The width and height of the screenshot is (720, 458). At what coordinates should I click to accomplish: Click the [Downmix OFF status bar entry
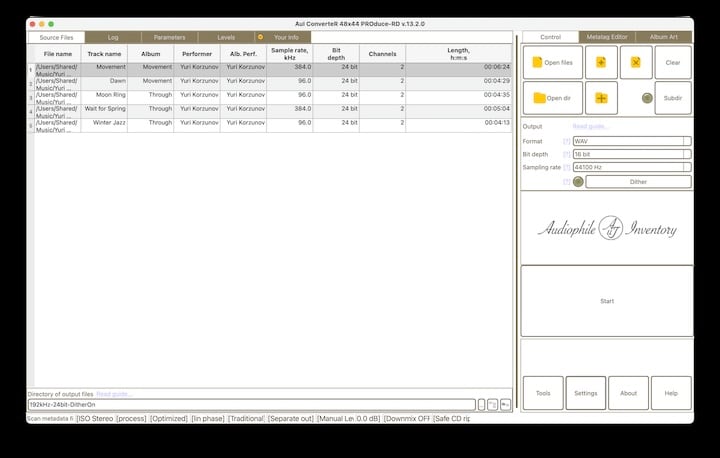point(407,418)
